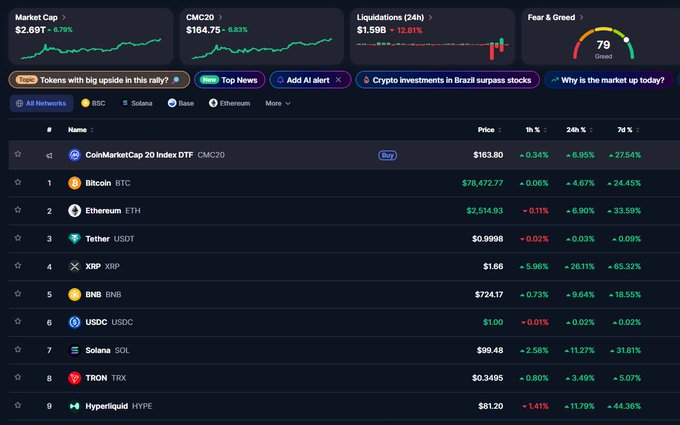The height and width of the screenshot is (425, 680).
Task: Select the All Networks tab
Action: point(41,103)
